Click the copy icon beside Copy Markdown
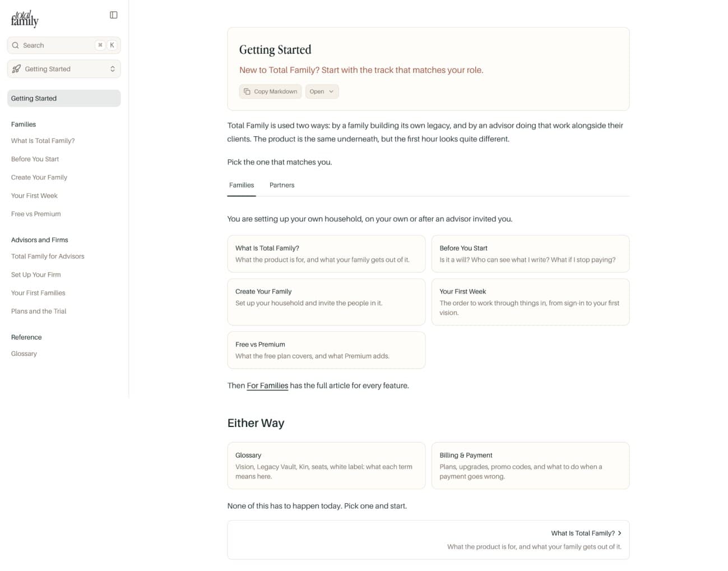 [247, 91]
